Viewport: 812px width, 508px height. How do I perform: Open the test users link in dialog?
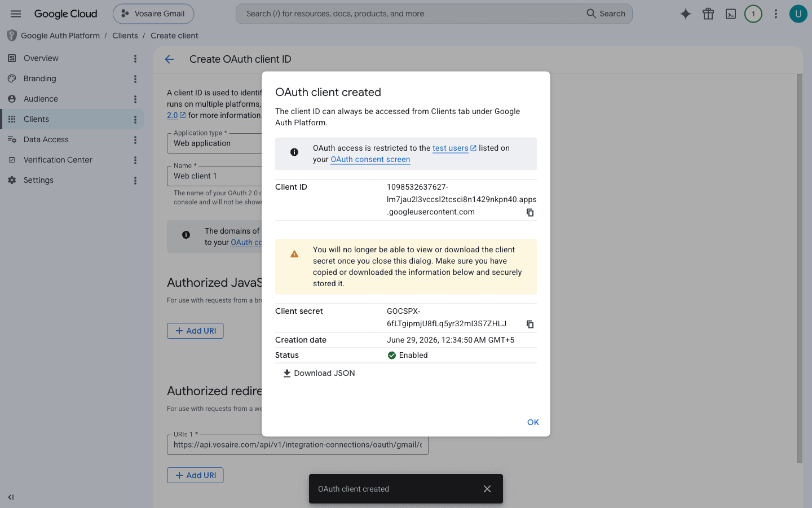click(454, 148)
